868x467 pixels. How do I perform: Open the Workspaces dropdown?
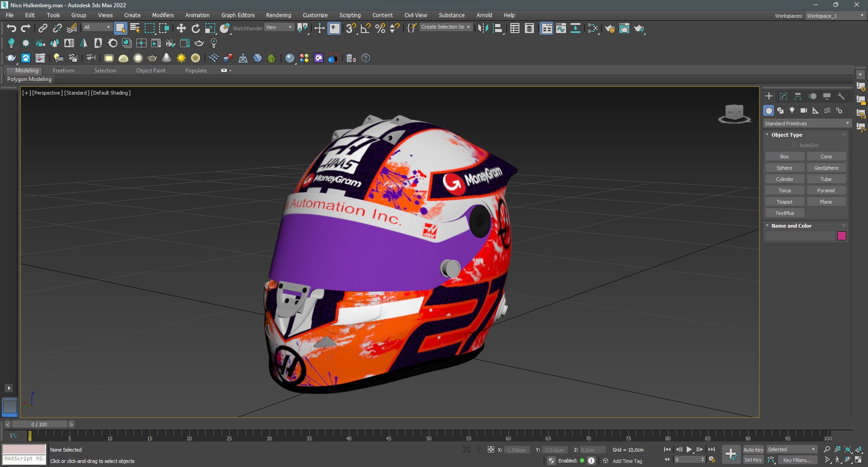pos(835,16)
